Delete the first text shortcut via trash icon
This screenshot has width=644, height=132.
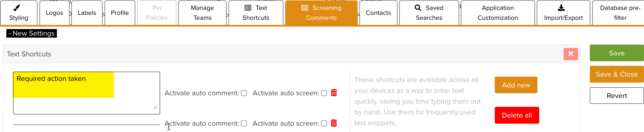click(x=334, y=93)
